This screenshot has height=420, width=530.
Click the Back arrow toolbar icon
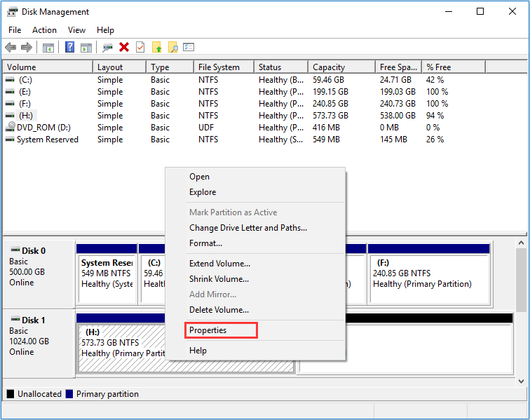click(11, 48)
